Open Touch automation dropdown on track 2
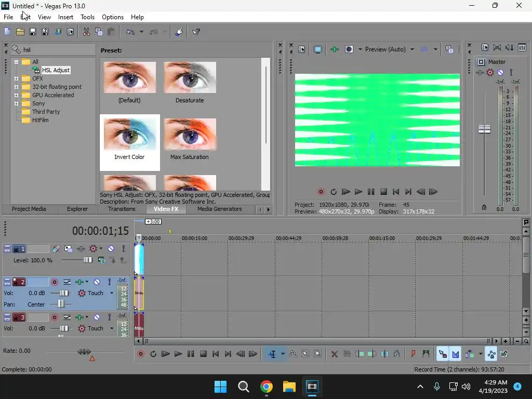 [112, 293]
